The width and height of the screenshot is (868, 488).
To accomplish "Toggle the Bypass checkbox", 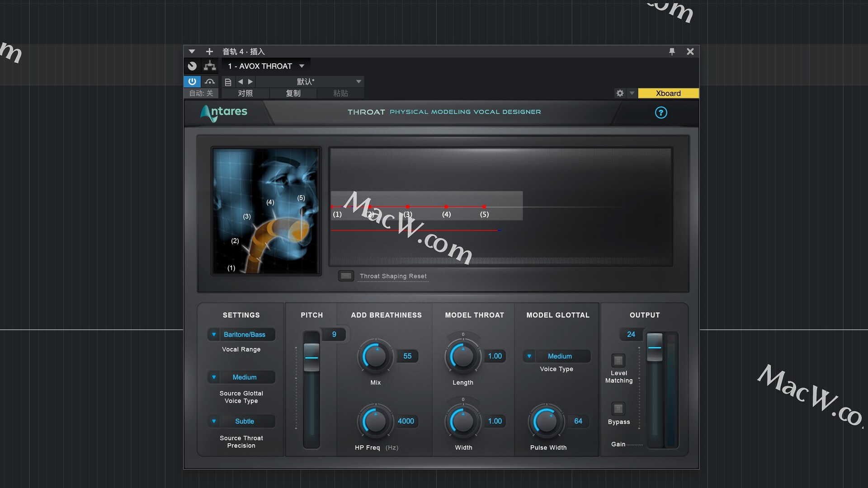I will coord(618,409).
